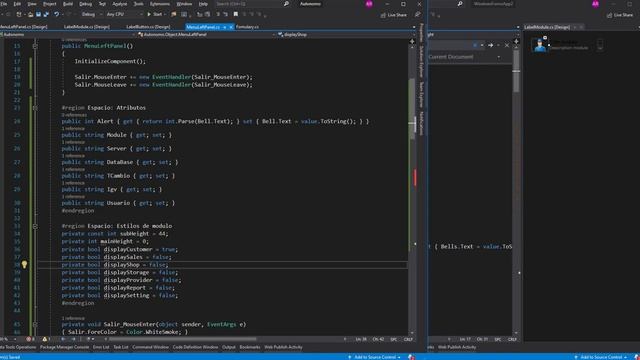Open the Solution Explorer side tab

point(422,62)
